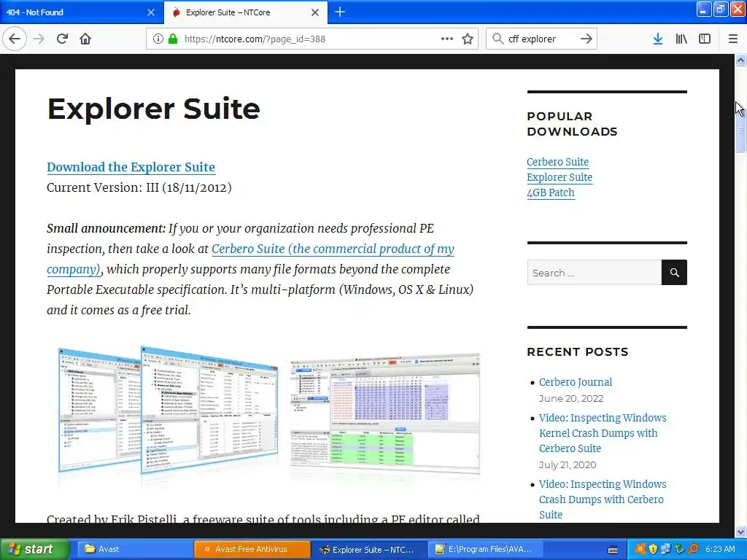The image size is (747, 560).
Task: Open the Home page icon
Action: pos(85,39)
